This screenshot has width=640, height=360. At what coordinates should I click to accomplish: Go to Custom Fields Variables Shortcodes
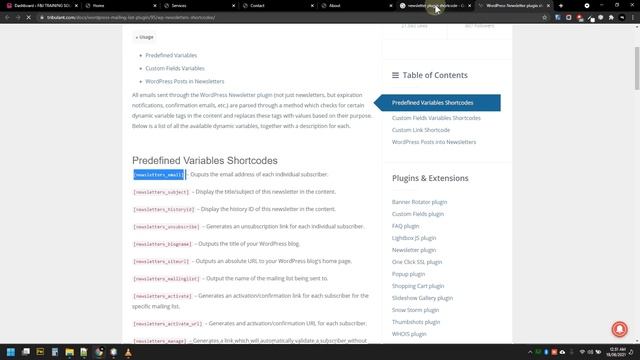(436, 118)
